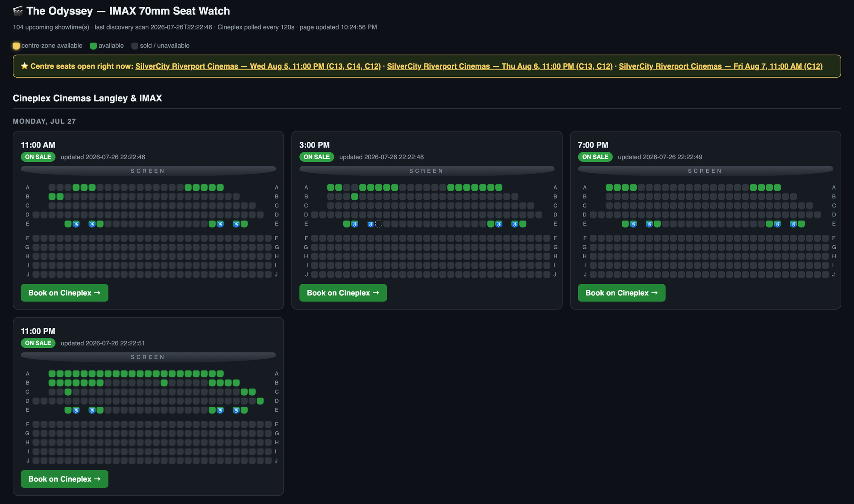854x504 pixels.
Task: Click Book on Cineplex for the 3:00 PM showtime
Action: (x=343, y=293)
